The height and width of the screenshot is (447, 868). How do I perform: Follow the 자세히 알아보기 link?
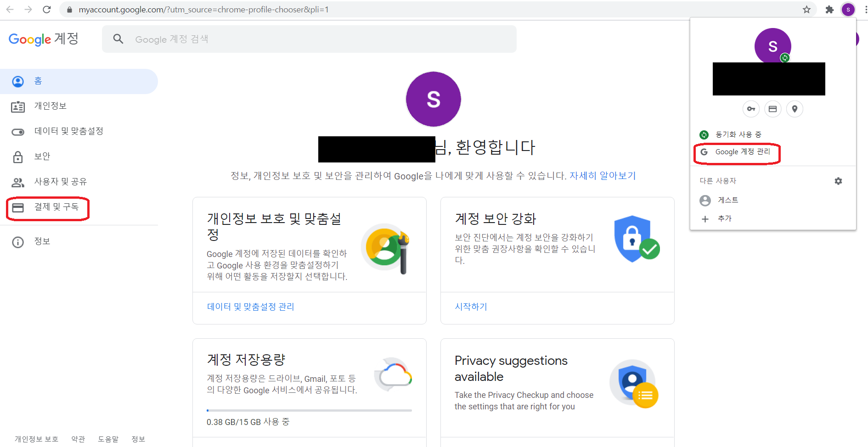pos(603,176)
